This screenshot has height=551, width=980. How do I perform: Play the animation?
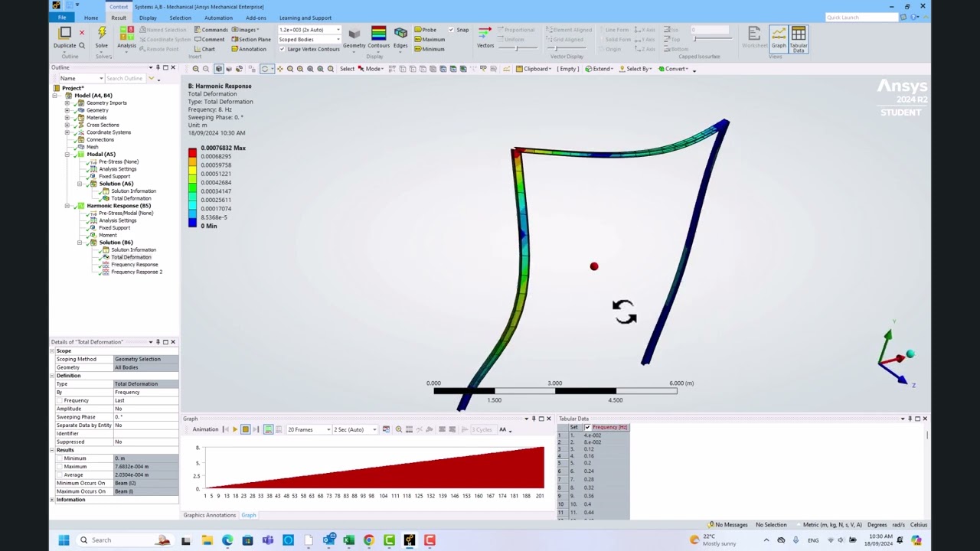pos(234,429)
